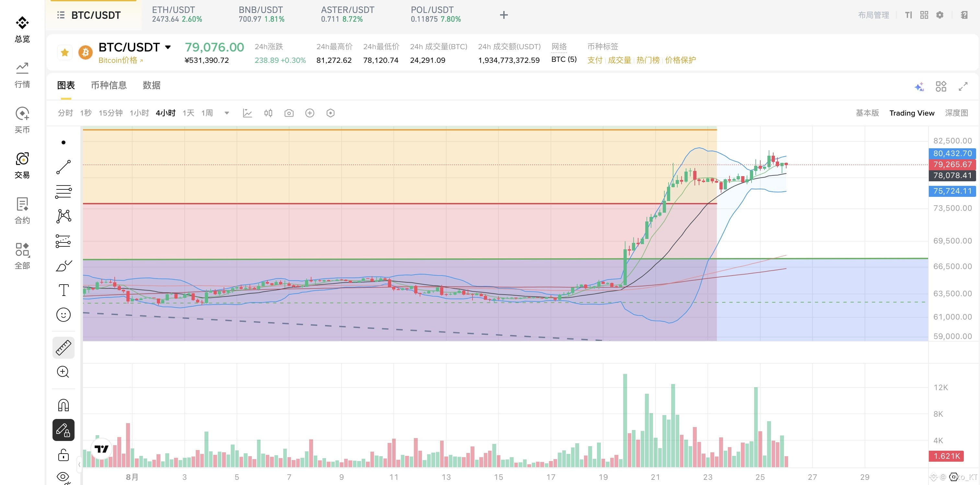The width and height of the screenshot is (980, 485).
Task: Open chart settings hexagon icon
Action: (x=330, y=113)
